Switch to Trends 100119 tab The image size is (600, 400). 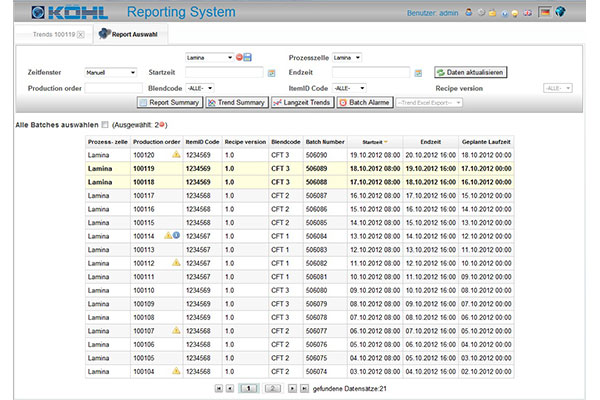tap(50, 35)
